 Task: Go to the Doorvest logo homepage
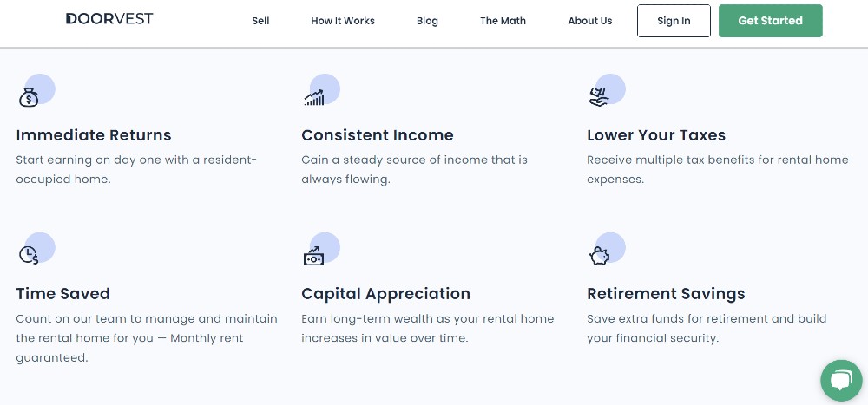109,19
